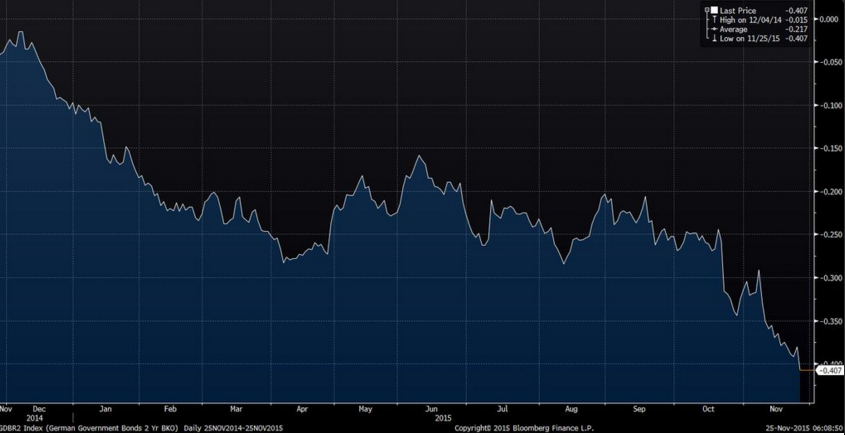Viewport: 845px width, 435px height.
Task: Click the 2015 year label under the axis
Action: [444, 418]
